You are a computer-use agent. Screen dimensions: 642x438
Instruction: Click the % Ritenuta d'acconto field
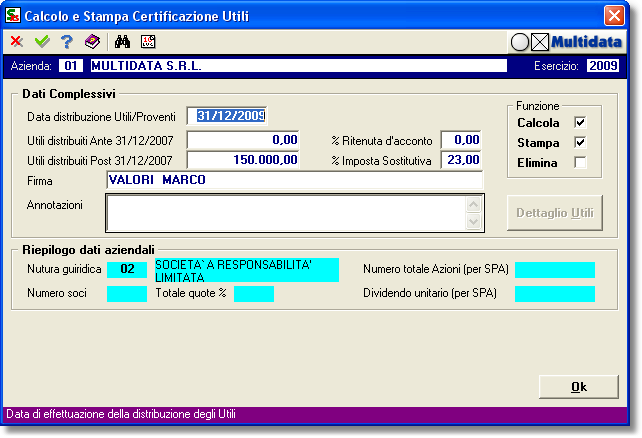click(x=461, y=140)
